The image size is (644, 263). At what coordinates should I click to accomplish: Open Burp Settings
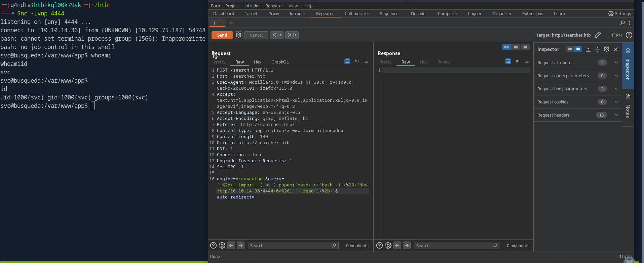pos(619,14)
